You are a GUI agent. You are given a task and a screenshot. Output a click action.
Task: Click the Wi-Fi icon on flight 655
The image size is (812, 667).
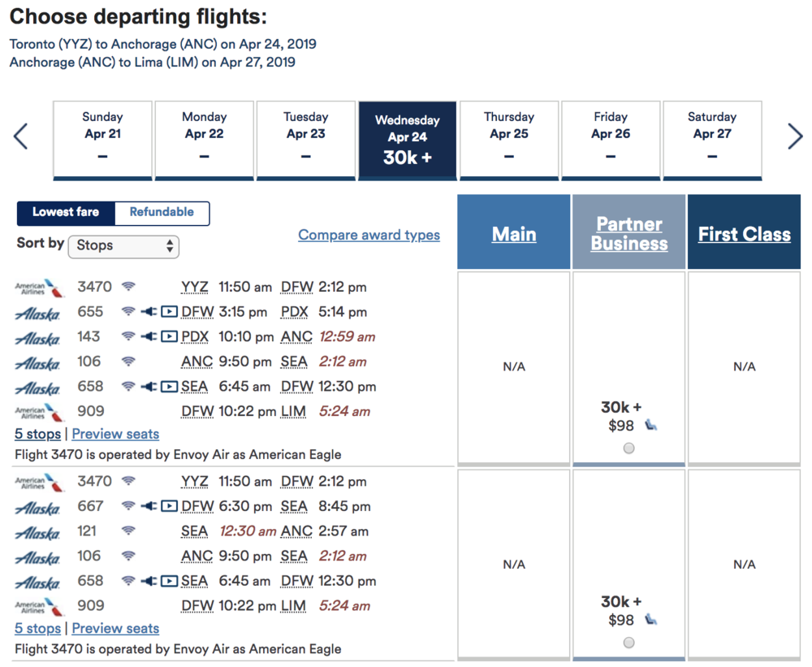click(128, 312)
